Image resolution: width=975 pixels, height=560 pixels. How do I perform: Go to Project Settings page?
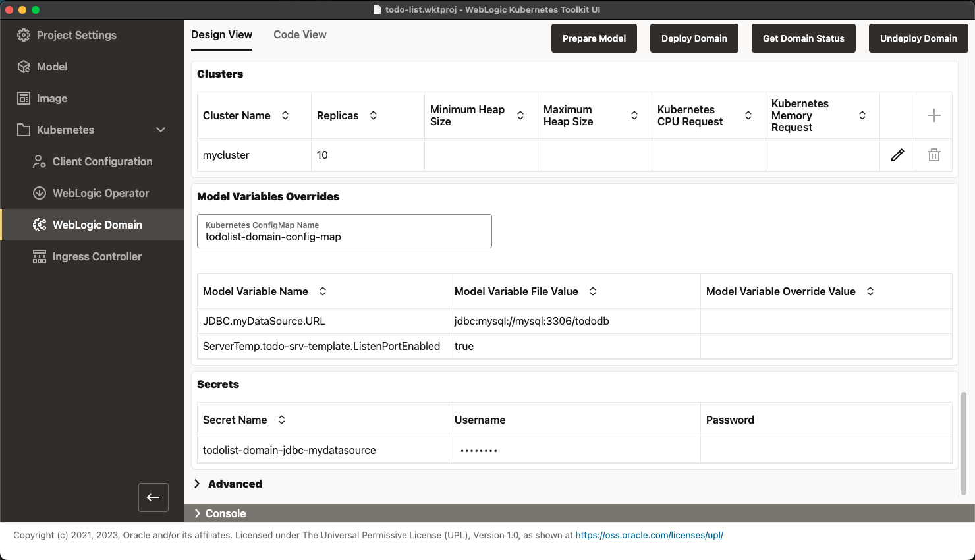[76, 35]
